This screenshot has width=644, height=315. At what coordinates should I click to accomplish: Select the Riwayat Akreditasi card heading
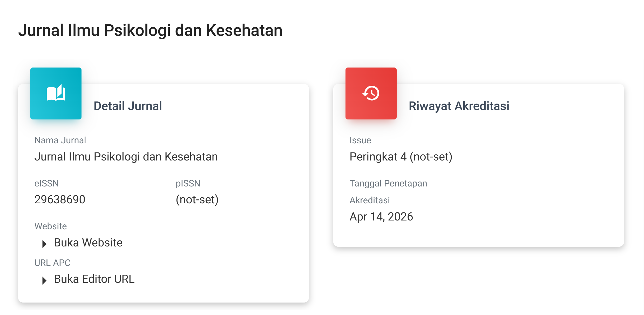point(459,106)
